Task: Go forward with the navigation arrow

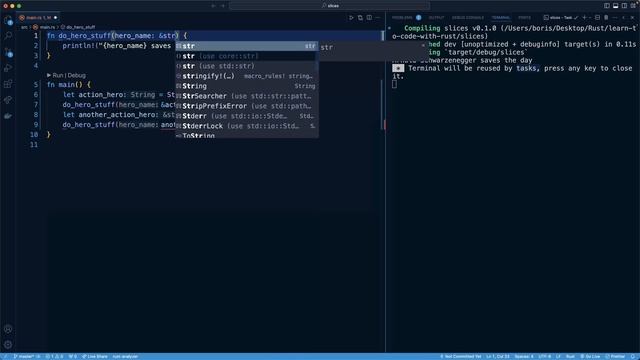Action: (223, 6)
